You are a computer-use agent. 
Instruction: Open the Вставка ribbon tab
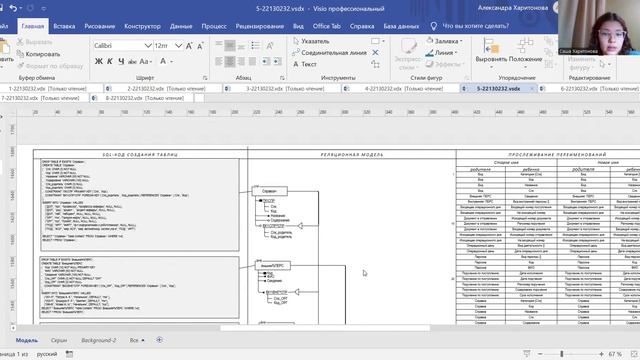pyautogui.click(x=64, y=26)
